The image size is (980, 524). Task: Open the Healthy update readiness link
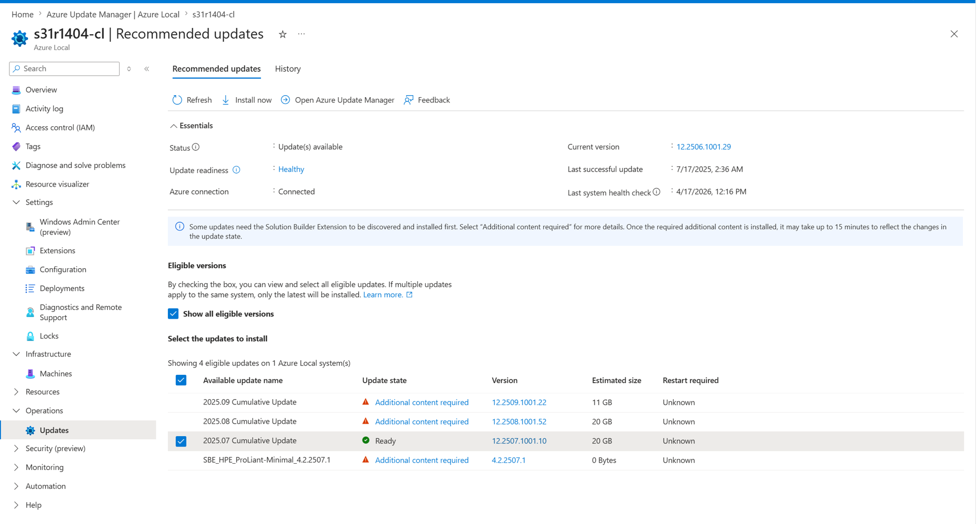pyautogui.click(x=291, y=169)
